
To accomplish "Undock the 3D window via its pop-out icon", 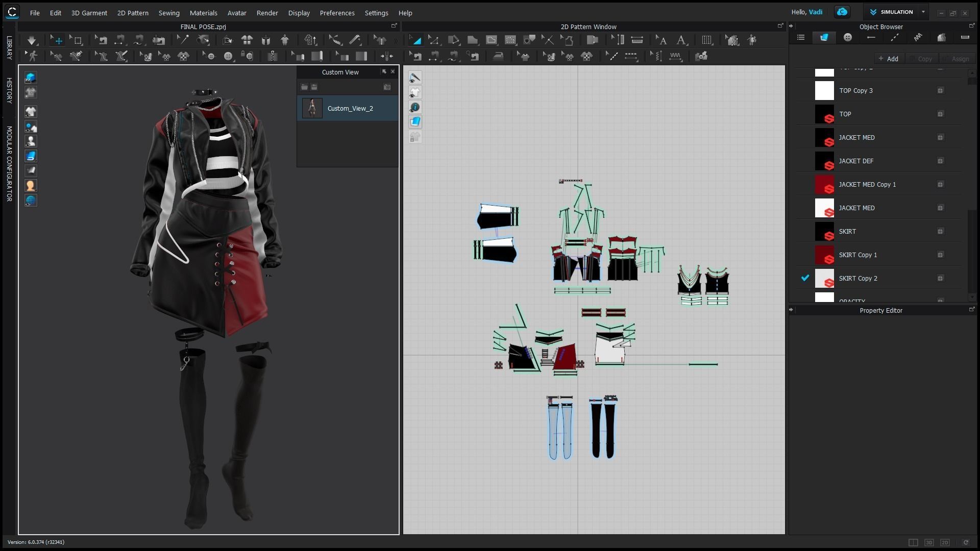I will [394, 26].
